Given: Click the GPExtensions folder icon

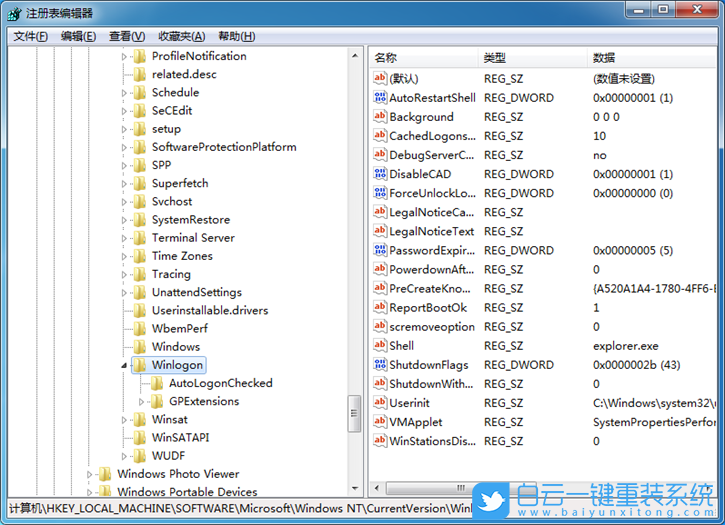Looking at the screenshot, I should pos(157,401).
